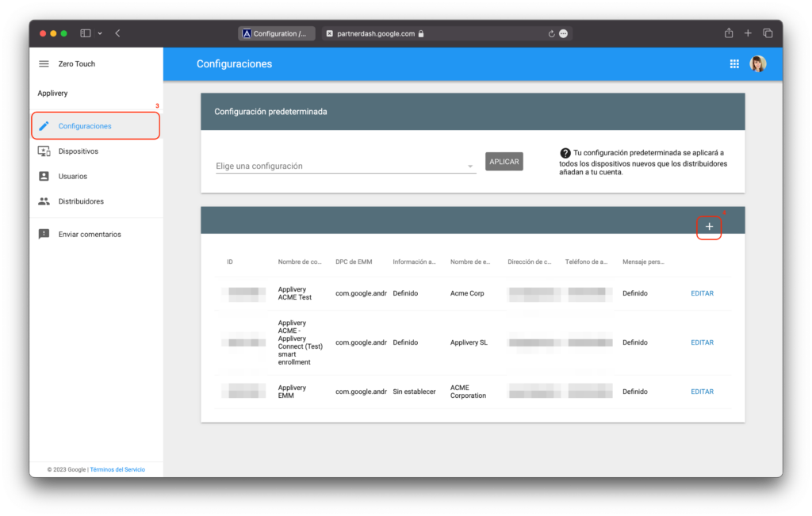812x516 pixels.
Task: Add a new configuration with plus icon
Action: (709, 227)
